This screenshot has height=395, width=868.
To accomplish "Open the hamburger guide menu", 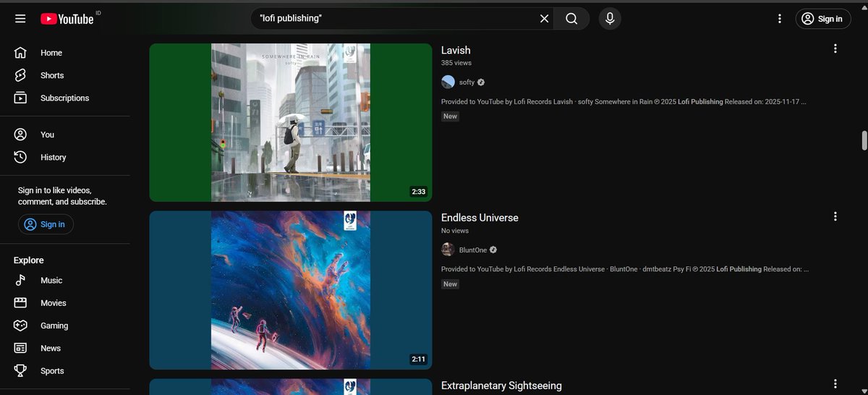I will (20, 19).
